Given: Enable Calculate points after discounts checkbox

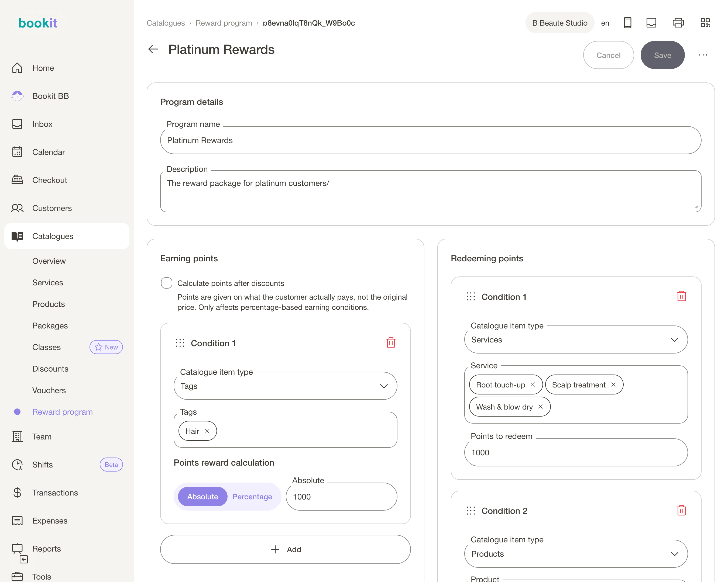Looking at the screenshot, I should [x=166, y=283].
